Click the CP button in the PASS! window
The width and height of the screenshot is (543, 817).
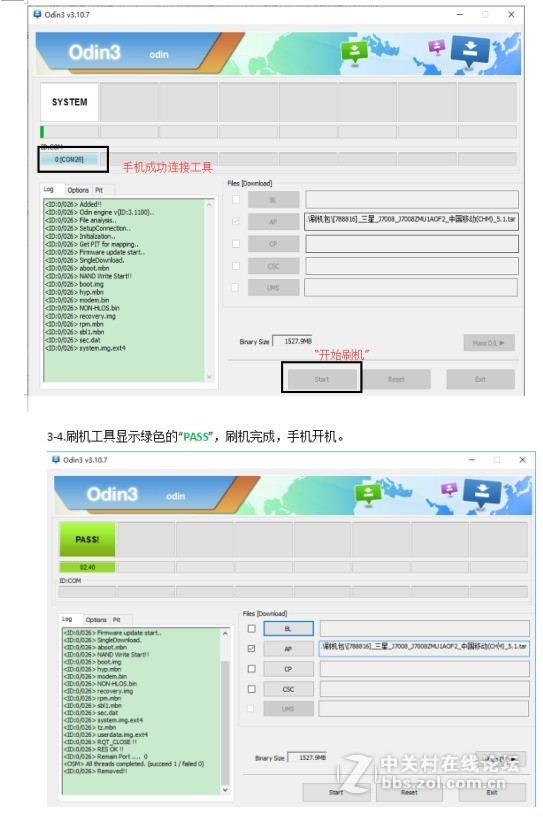[289, 669]
